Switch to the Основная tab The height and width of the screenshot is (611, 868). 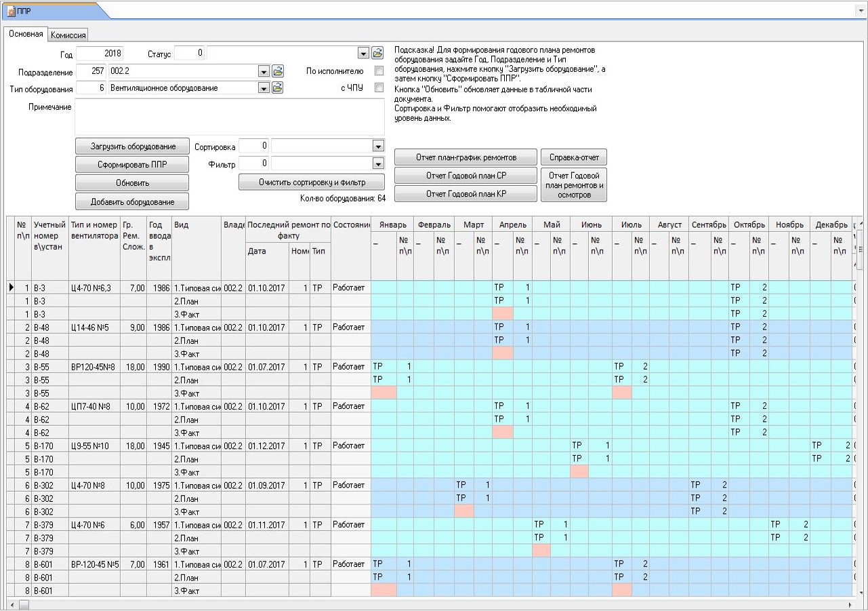pyautogui.click(x=26, y=34)
